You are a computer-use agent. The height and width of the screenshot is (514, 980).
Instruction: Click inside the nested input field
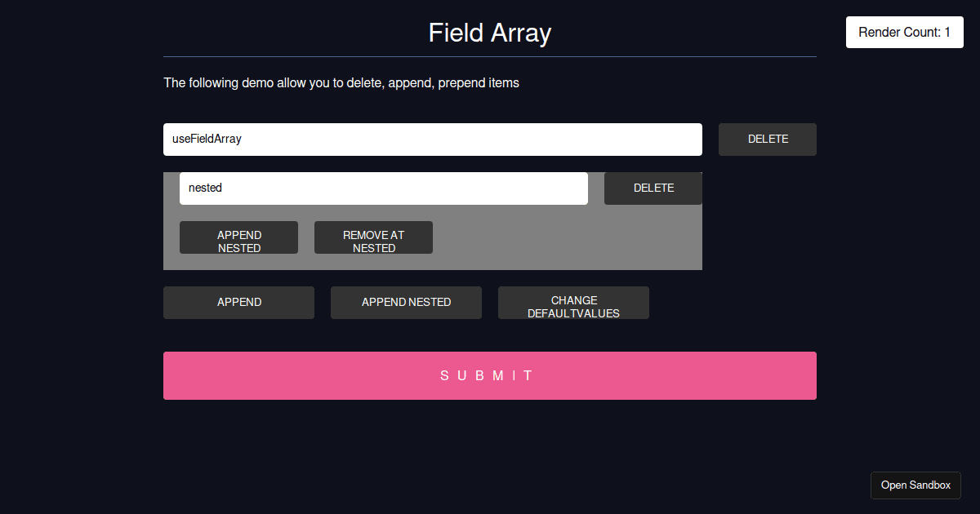point(383,188)
